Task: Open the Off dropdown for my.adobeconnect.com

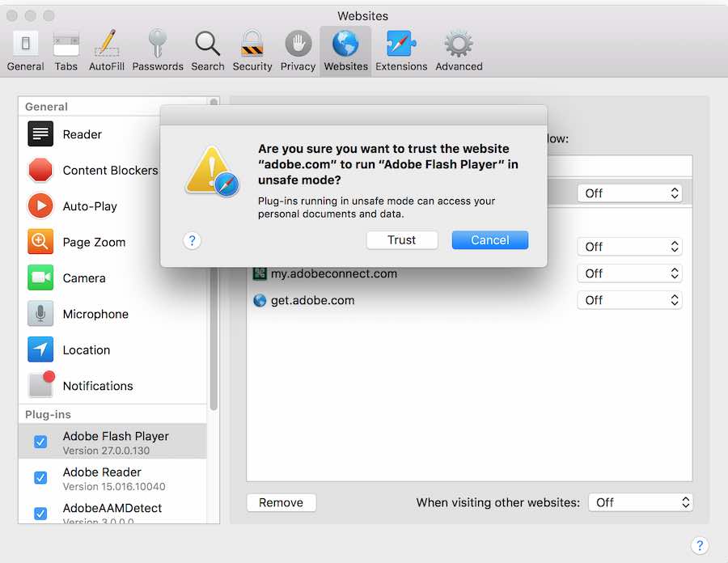Action: tap(629, 273)
